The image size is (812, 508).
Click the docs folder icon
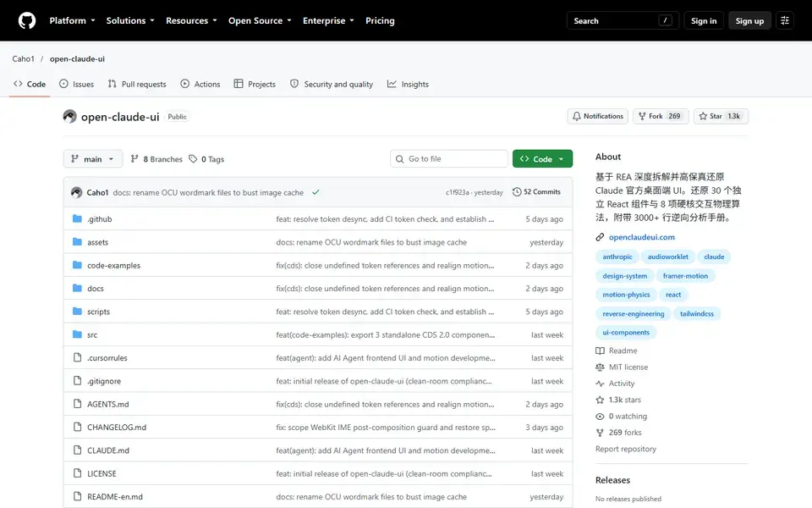77,288
